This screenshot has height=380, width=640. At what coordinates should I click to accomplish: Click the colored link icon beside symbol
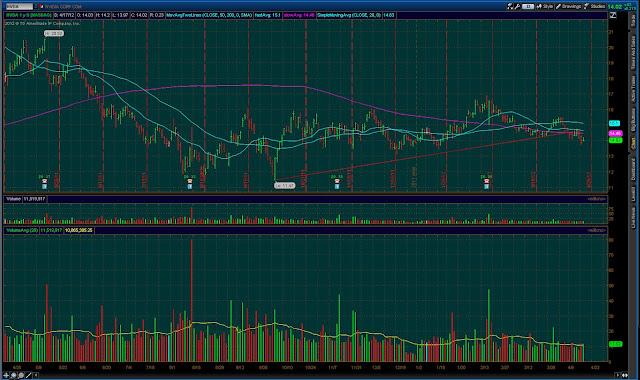coord(41,7)
